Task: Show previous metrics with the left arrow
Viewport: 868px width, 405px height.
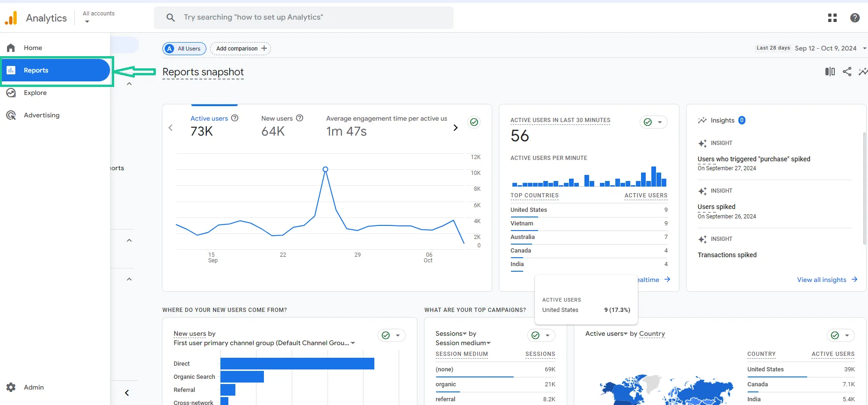Action: point(171,128)
